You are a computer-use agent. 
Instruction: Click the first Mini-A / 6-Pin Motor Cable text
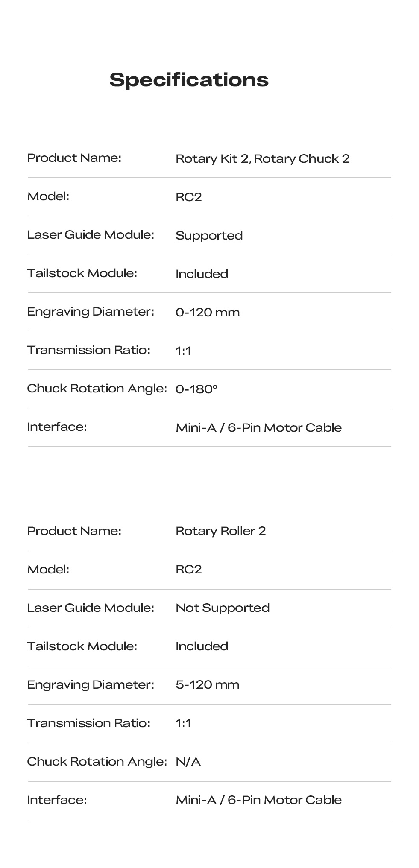click(x=258, y=427)
